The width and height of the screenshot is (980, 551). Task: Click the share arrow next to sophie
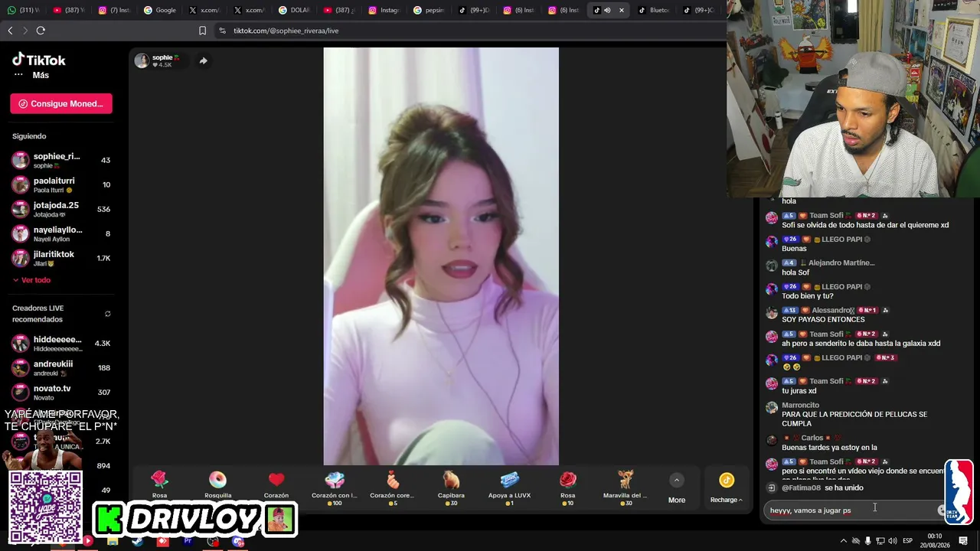click(203, 60)
